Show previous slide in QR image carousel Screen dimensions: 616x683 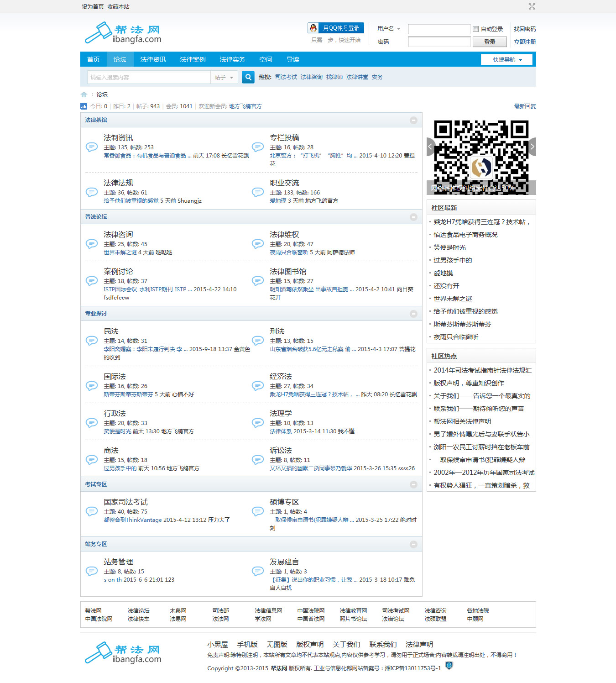(430, 147)
